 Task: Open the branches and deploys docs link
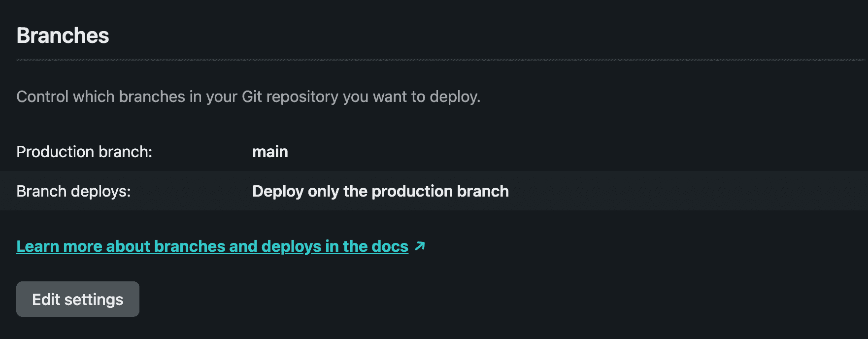pos(212,246)
